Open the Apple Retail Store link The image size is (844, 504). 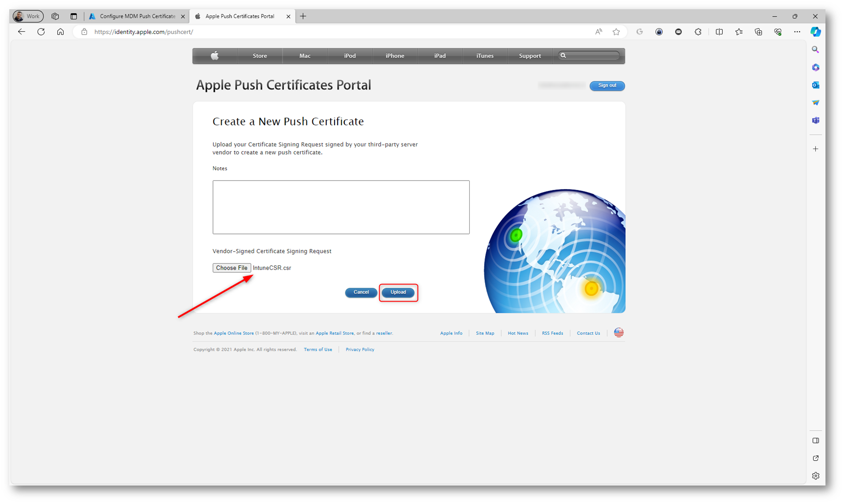coord(335,333)
